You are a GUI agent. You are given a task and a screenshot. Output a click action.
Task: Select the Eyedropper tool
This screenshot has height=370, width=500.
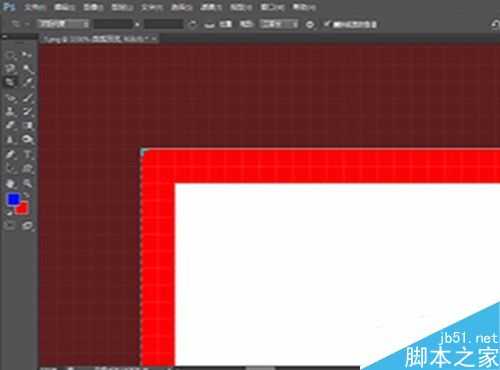[28, 82]
